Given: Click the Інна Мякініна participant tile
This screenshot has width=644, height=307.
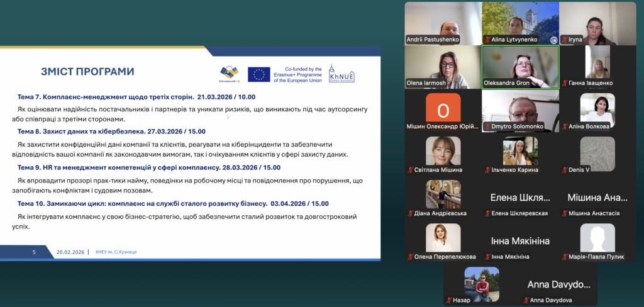Looking at the screenshot, I should pos(520,242).
